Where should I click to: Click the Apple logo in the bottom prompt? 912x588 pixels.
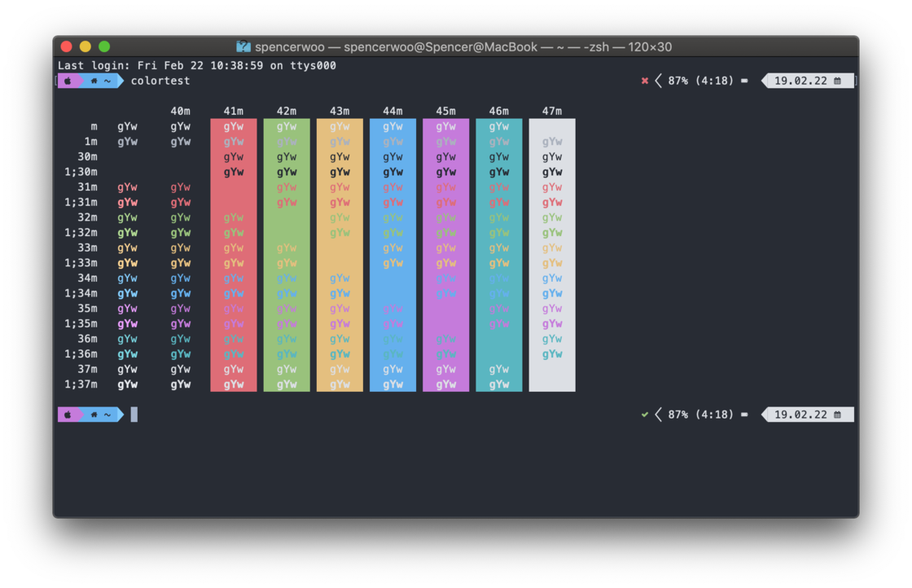pyautogui.click(x=69, y=415)
